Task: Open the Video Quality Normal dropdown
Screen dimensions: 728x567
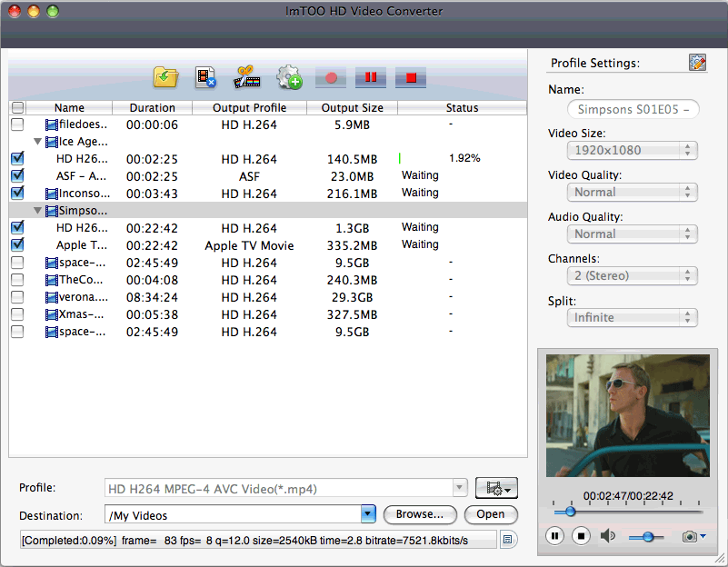Action: coord(632,192)
